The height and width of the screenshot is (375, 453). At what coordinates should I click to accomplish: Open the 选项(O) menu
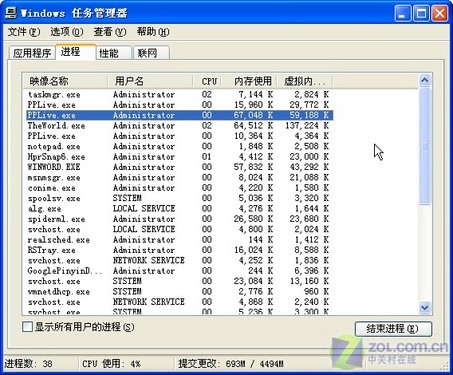coord(67,32)
